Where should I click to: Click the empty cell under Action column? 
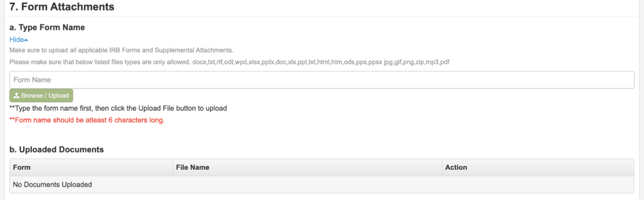point(538,184)
